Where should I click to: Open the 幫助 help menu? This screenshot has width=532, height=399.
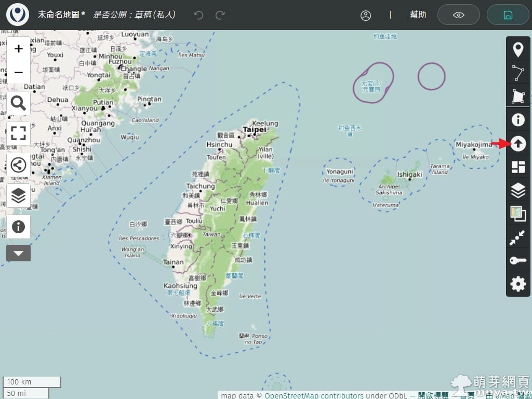418,15
